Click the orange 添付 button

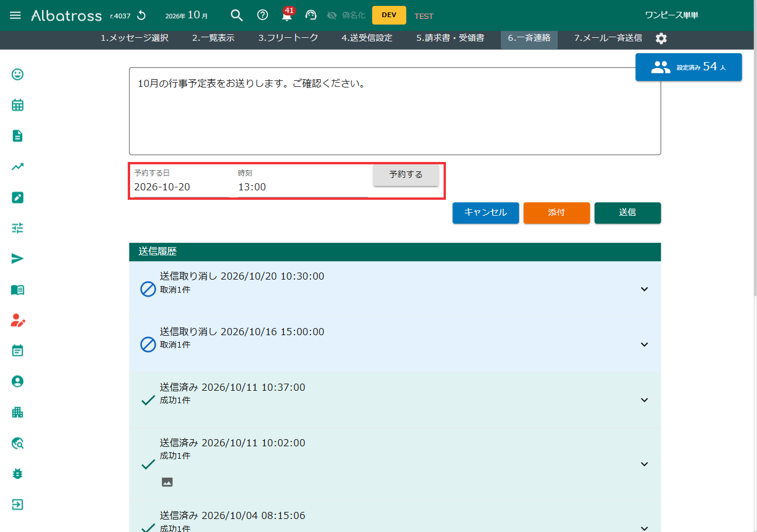click(557, 213)
